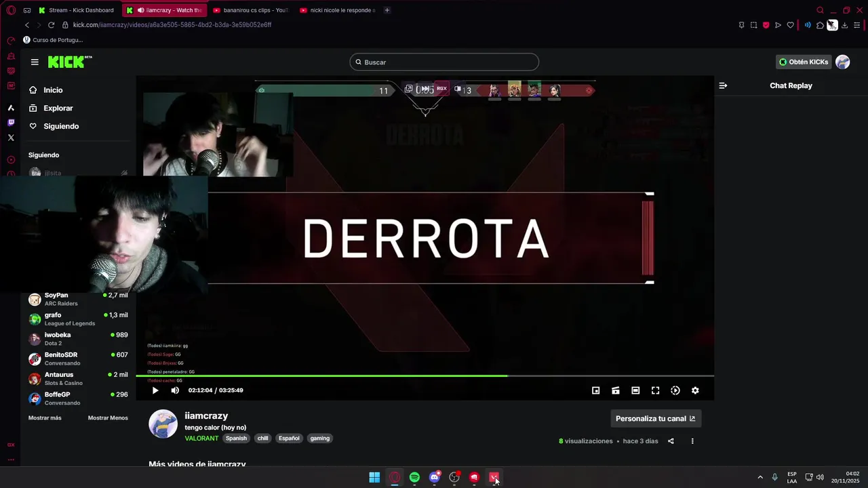This screenshot has height=488, width=868.
Task: Open the VALORANT category link
Action: [201, 439]
